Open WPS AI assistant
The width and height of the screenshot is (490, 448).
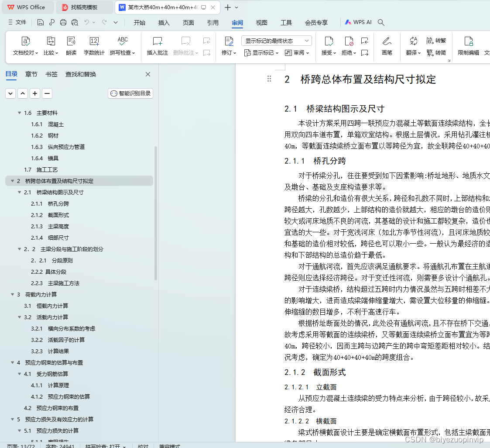[358, 22]
